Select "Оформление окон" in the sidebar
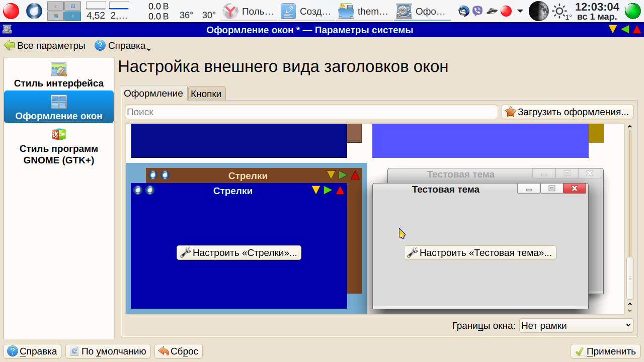Screen dimensions: 644x362 (x=59, y=107)
